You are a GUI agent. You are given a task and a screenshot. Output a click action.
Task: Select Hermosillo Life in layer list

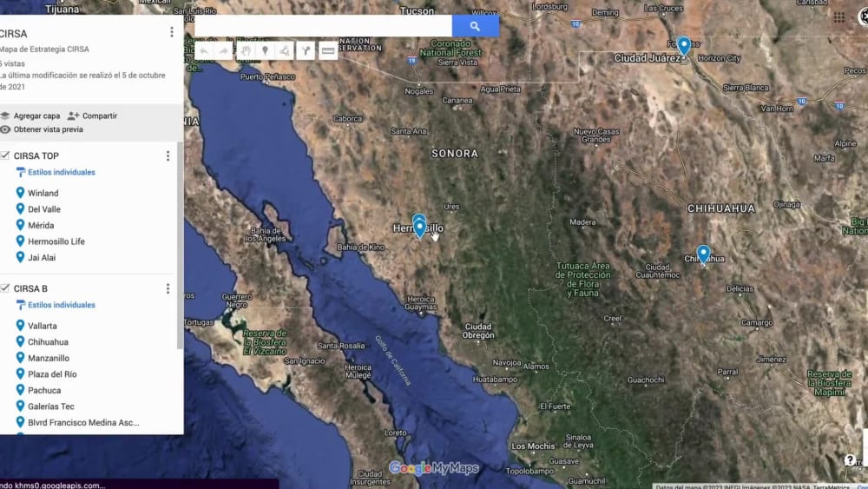pyautogui.click(x=56, y=241)
